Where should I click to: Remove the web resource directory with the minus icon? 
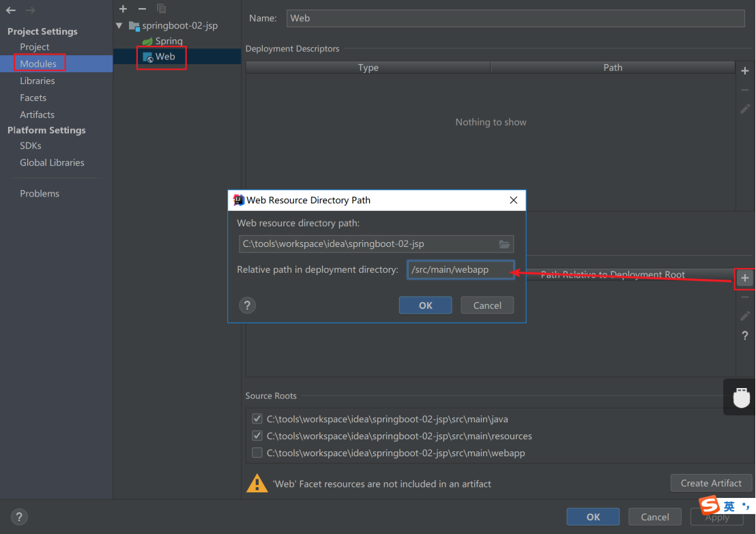click(x=745, y=297)
